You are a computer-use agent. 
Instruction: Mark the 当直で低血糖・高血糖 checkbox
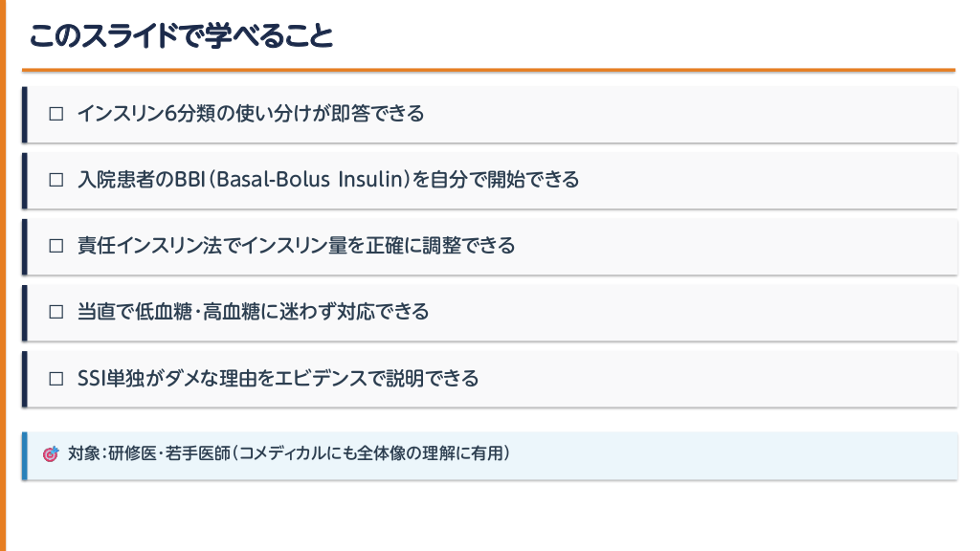pyautogui.click(x=56, y=312)
